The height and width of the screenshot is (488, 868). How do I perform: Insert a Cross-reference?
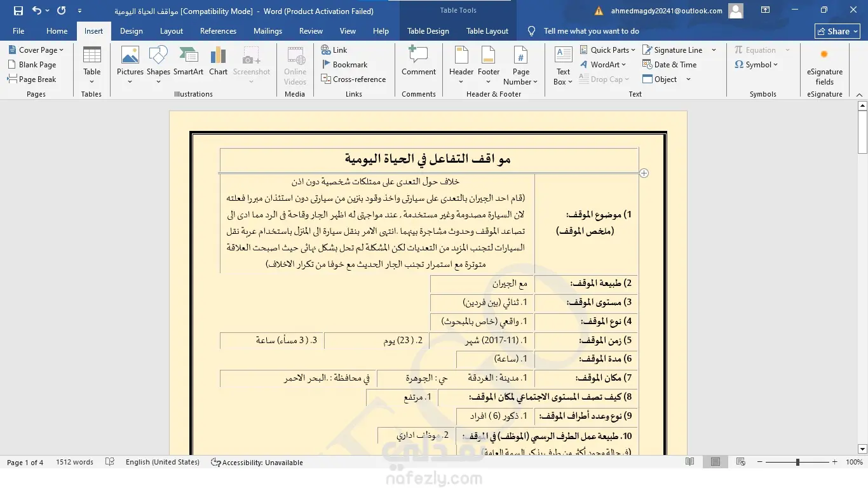coord(354,79)
